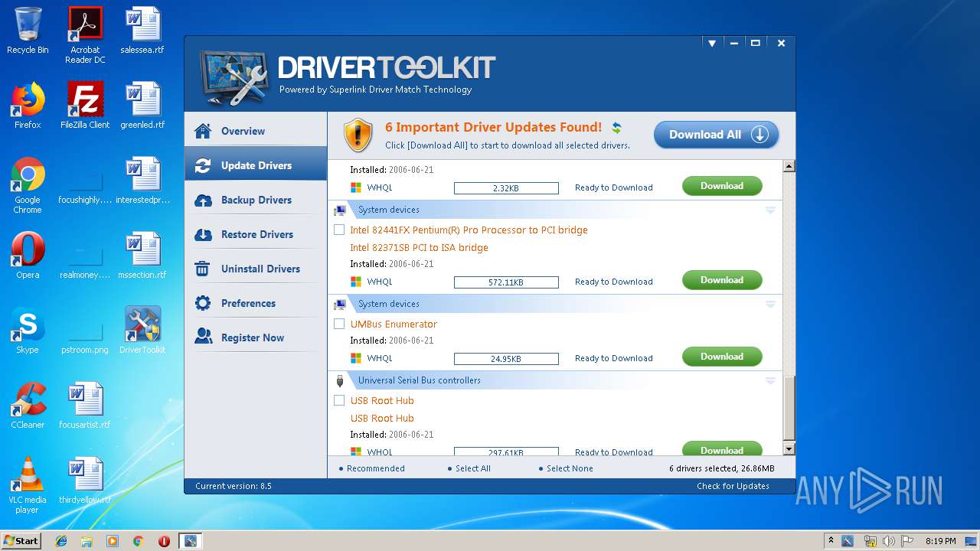Click the Windows WHQL logo for UMBus Enumerator
This screenshot has height=551, width=980.
356,358
